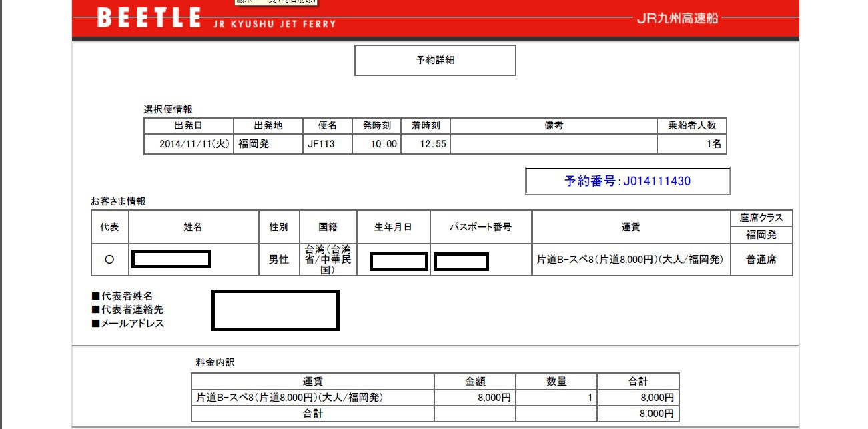The image size is (868, 429).
Task: Click the reservation number J014111430
Action: click(x=627, y=181)
